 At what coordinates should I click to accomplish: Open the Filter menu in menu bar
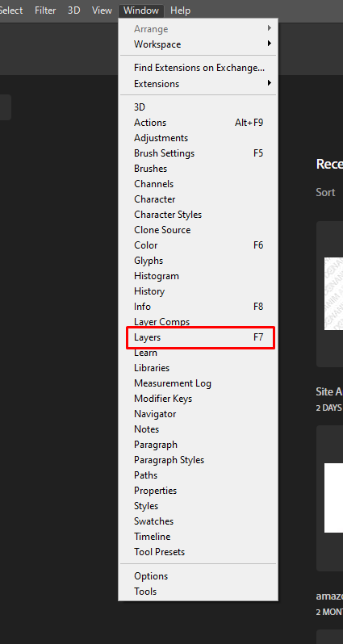point(45,10)
